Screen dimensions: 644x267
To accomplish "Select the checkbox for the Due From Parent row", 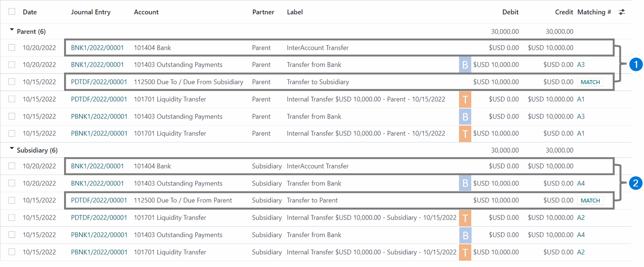I will [12, 200].
